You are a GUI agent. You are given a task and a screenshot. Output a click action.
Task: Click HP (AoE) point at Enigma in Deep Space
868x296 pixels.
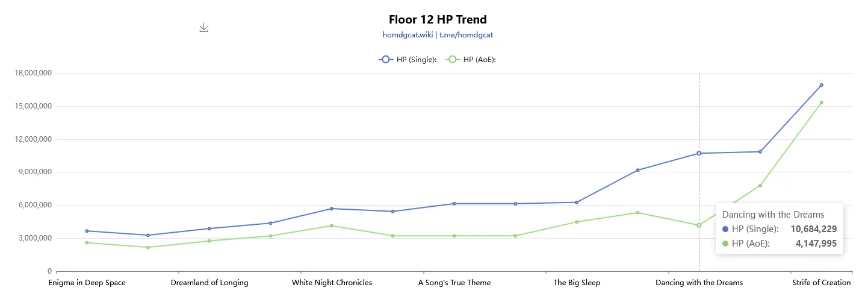87,242
